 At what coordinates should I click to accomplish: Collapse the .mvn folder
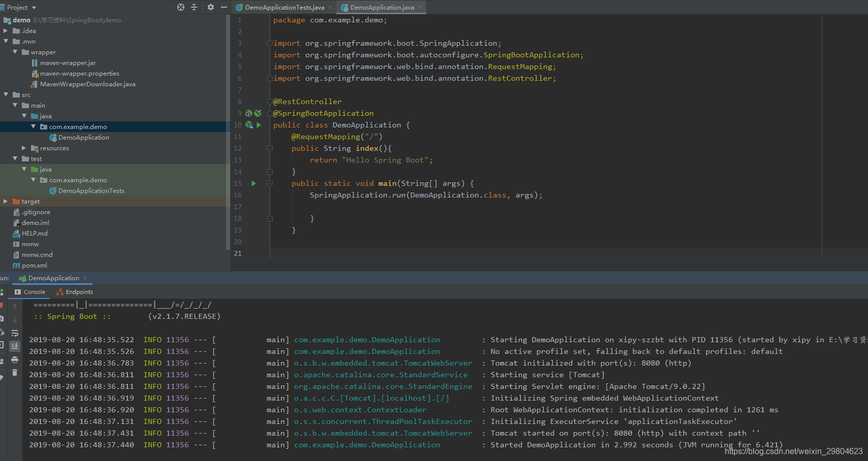click(6, 42)
